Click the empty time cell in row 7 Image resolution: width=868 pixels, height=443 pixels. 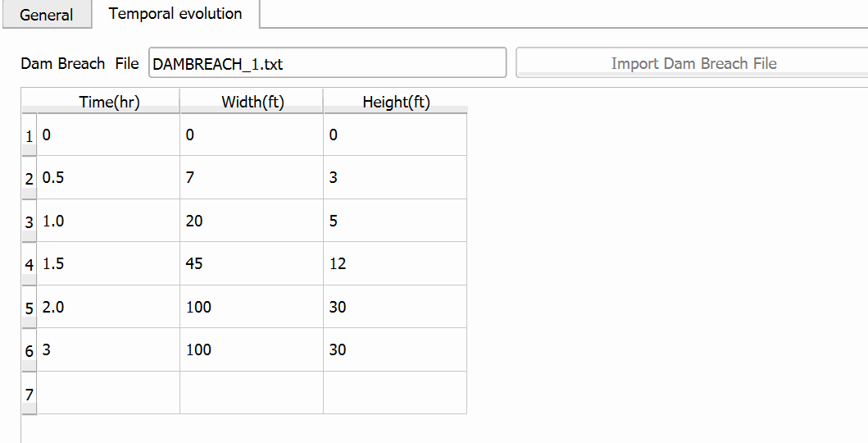click(109, 393)
